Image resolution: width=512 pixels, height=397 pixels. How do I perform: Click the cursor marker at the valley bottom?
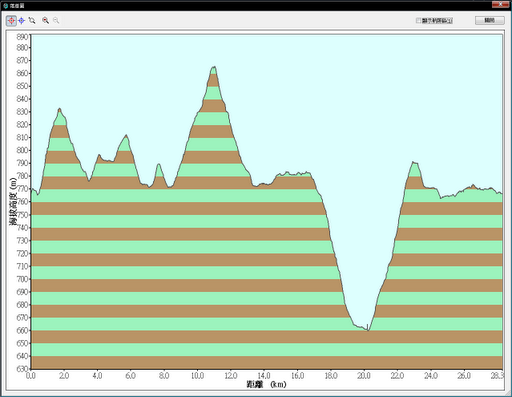(367, 327)
